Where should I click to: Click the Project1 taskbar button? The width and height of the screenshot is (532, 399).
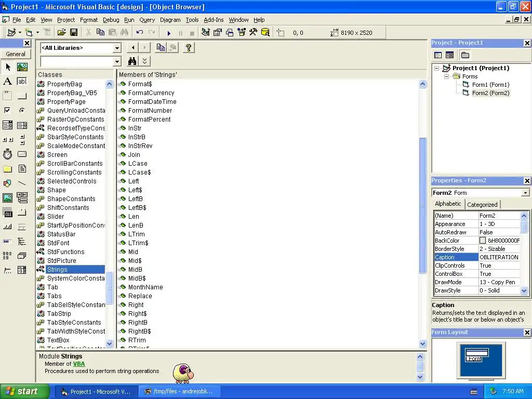pyautogui.click(x=96, y=392)
